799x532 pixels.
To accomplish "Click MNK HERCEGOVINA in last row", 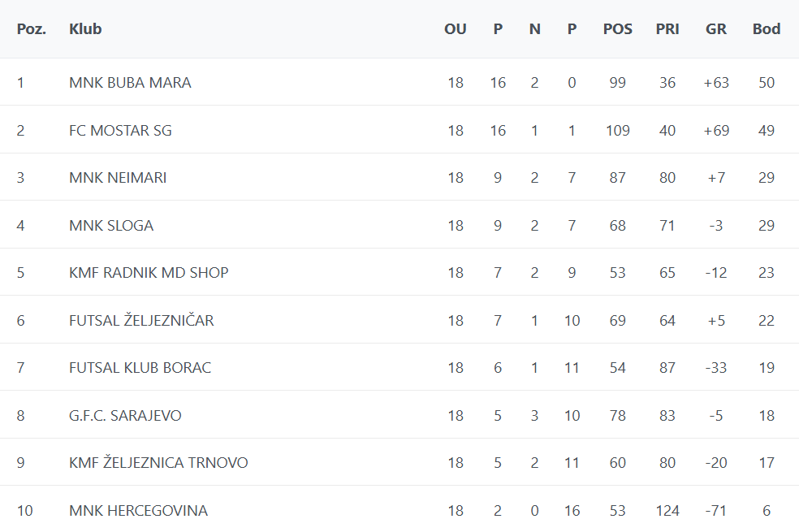I will (x=138, y=511).
